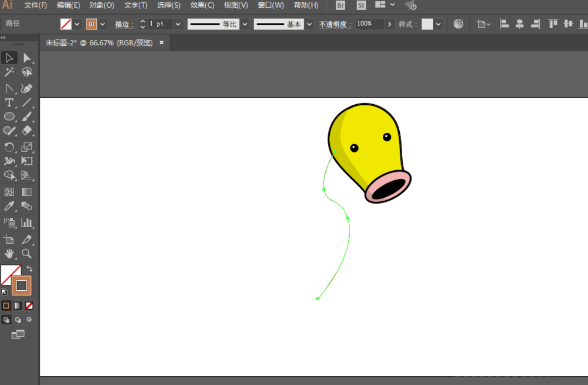Open Bridge with the Br icon

click(340, 5)
